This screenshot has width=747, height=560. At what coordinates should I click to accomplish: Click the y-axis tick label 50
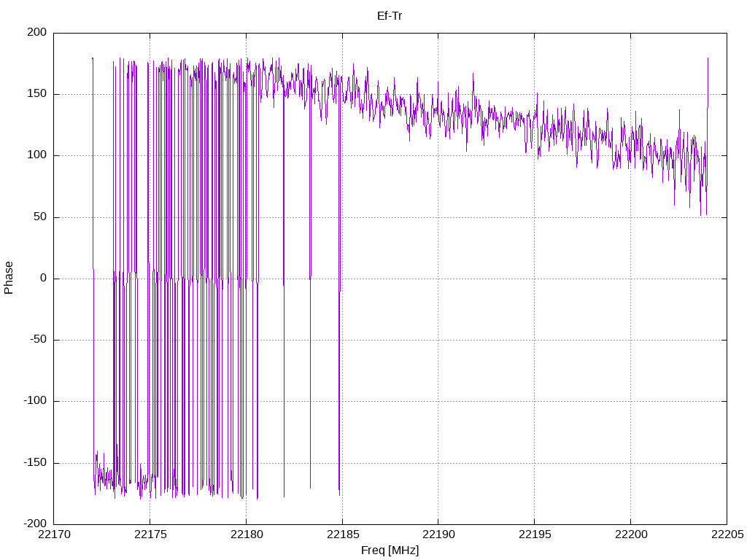(41, 217)
